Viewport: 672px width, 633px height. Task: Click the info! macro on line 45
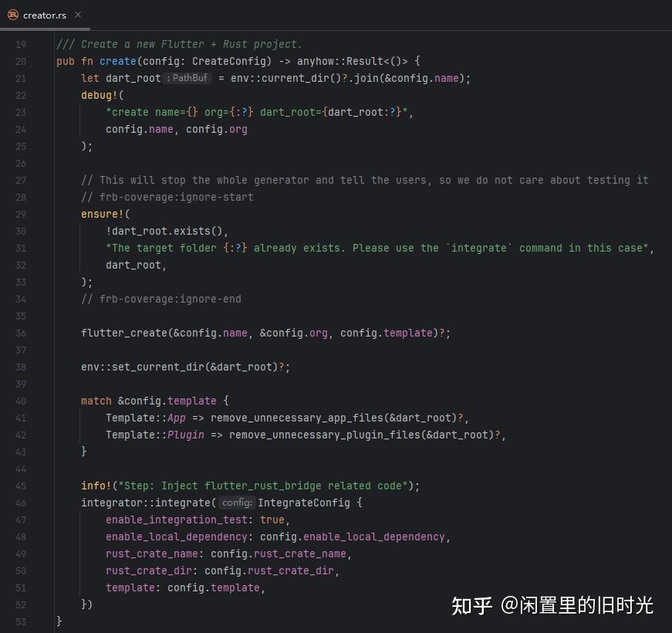(x=93, y=486)
